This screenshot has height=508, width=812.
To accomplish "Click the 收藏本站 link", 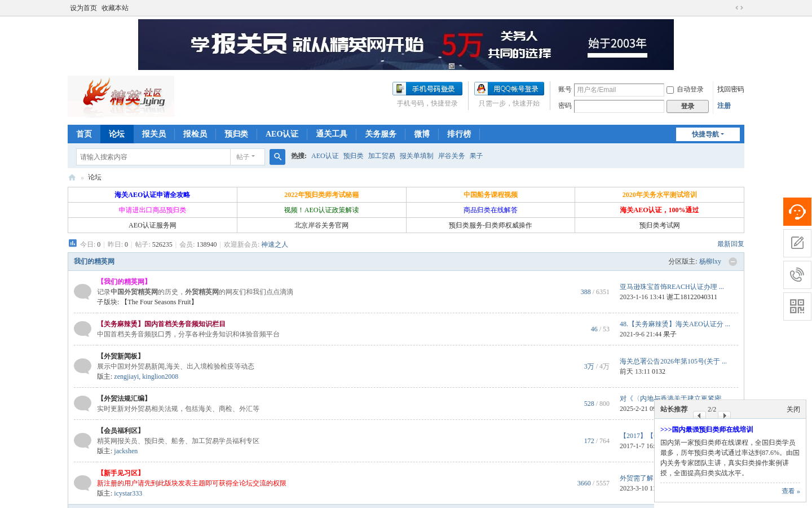I will [x=115, y=8].
